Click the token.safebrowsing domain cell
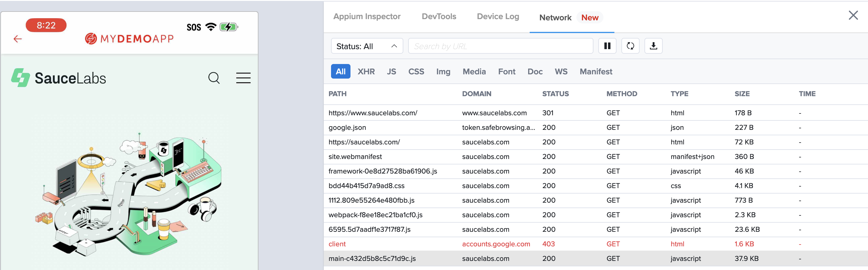 tap(498, 128)
